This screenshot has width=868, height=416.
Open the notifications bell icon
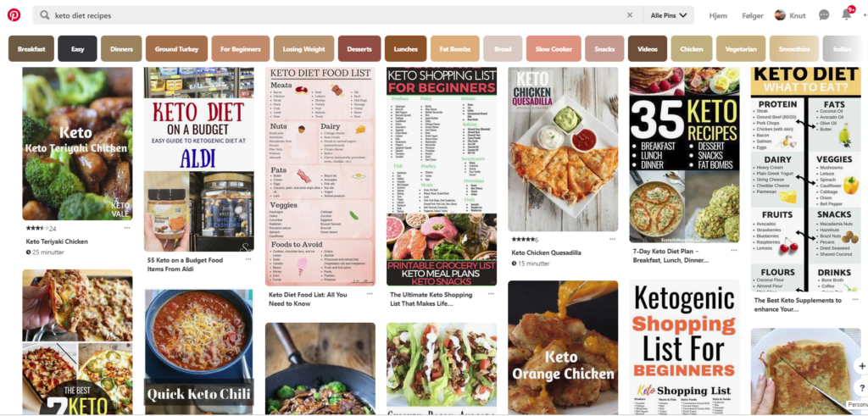847,15
